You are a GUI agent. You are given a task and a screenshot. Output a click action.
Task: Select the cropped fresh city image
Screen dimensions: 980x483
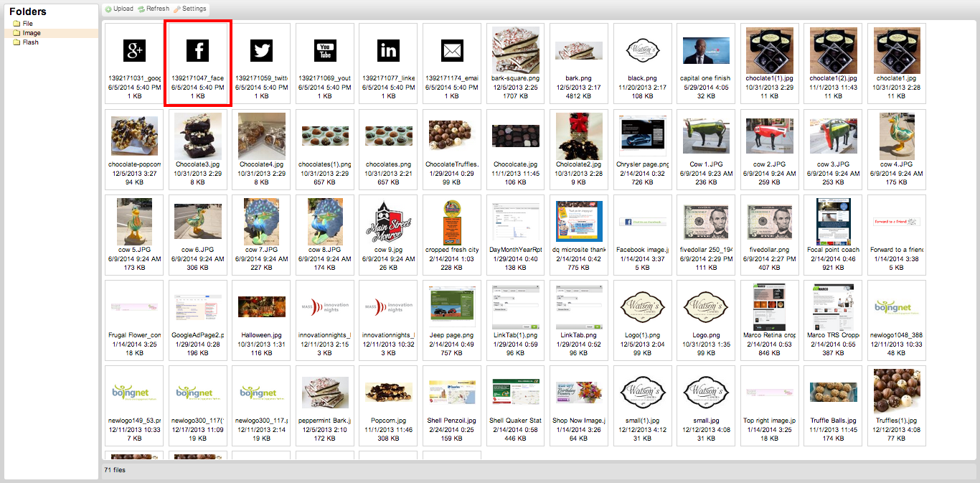pos(452,235)
